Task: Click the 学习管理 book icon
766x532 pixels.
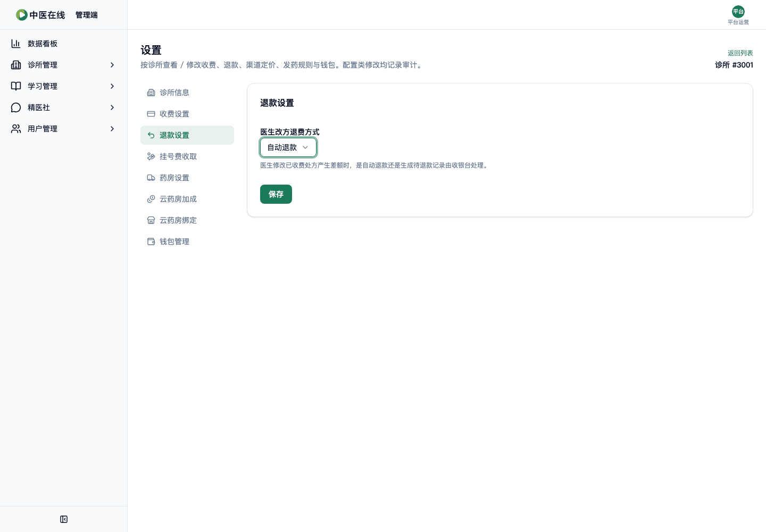Action: pos(16,86)
